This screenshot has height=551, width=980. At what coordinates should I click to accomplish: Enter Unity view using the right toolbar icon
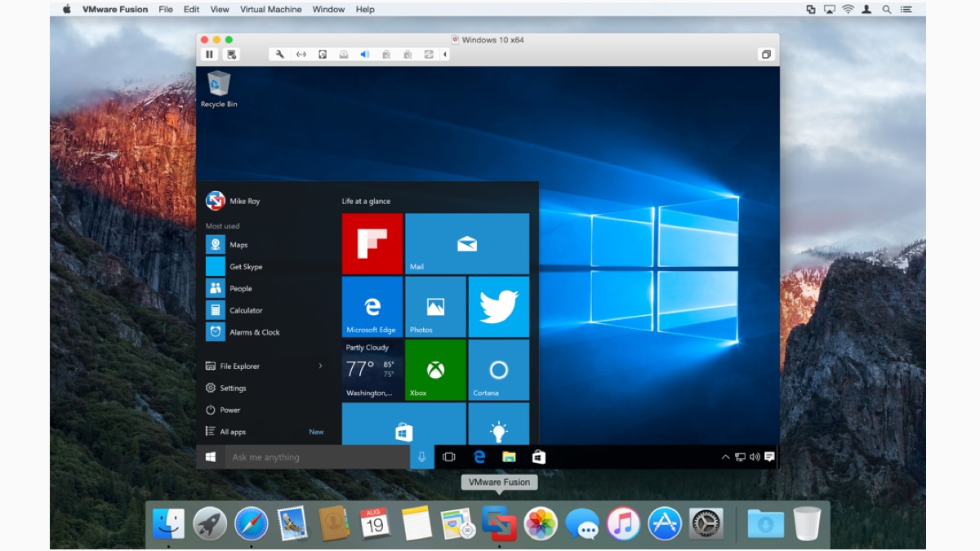[x=766, y=55]
